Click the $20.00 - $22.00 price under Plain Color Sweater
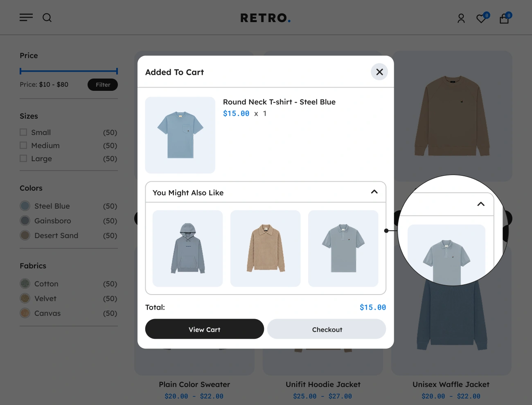 (194, 396)
